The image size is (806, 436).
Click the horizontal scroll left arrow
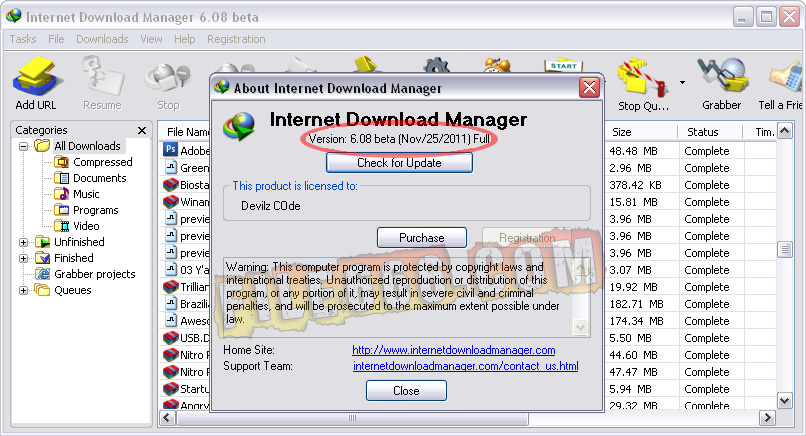pyautogui.click(x=167, y=417)
